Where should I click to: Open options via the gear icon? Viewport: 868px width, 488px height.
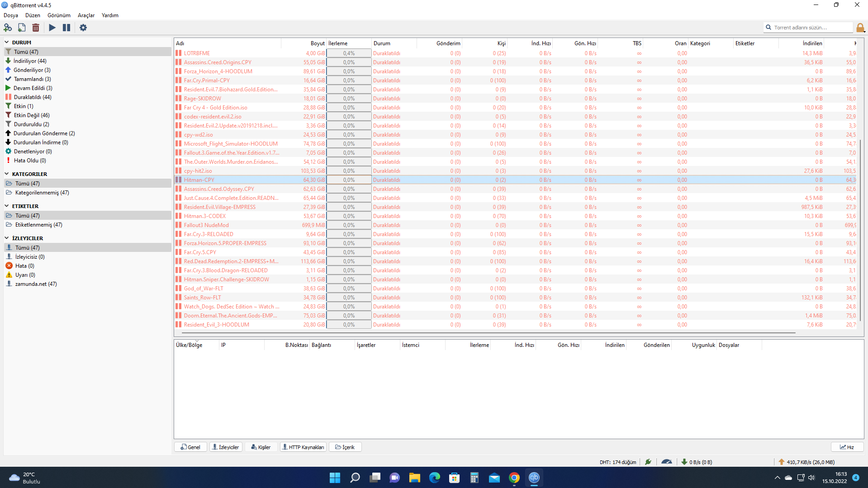(x=83, y=28)
